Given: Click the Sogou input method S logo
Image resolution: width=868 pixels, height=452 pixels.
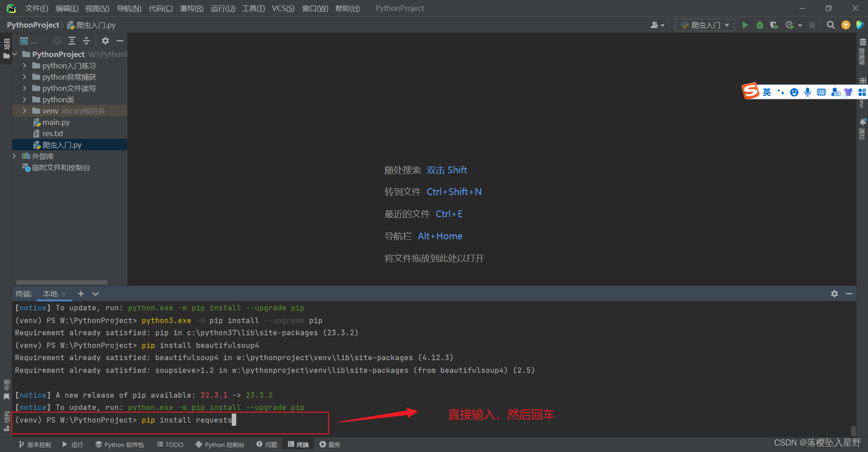Looking at the screenshot, I should (750, 91).
